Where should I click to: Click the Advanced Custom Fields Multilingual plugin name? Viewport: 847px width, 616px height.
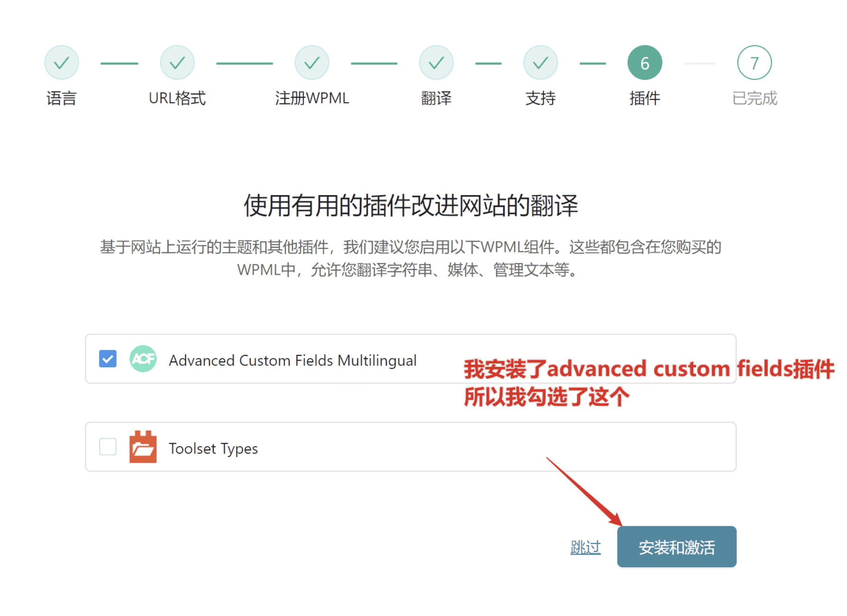coord(292,360)
